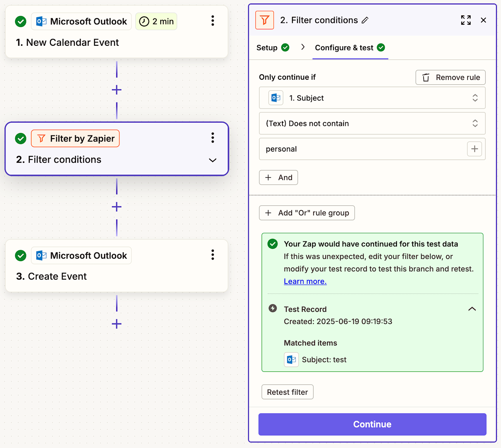Select the 3. Create Event step
Image resolution: width=501 pixels, height=448 pixels.
(116, 266)
